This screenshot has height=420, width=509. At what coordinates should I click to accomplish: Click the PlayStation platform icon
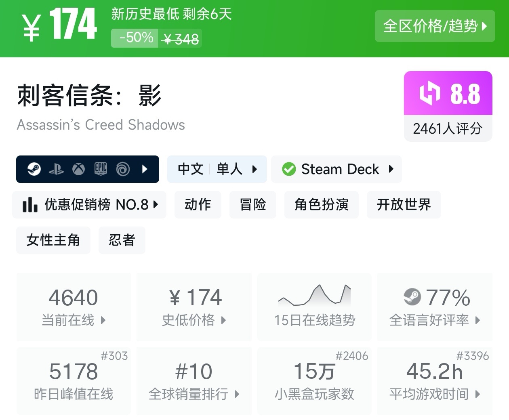(56, 169)
